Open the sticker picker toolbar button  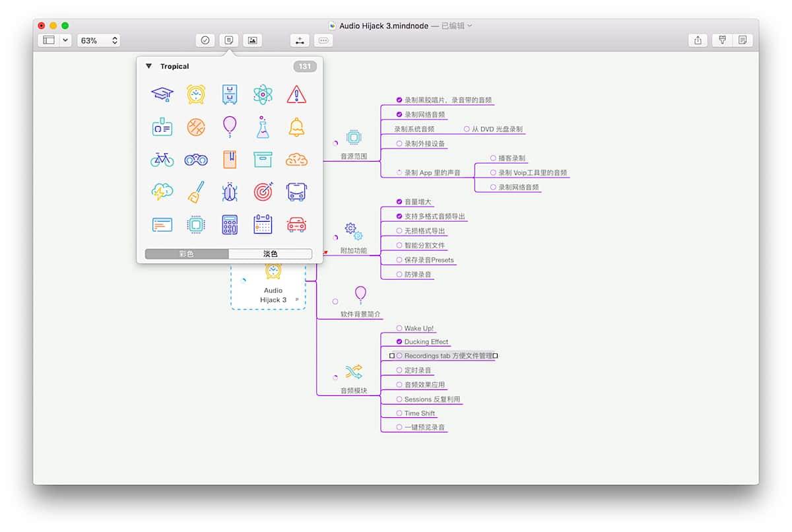tap(229, 40)
